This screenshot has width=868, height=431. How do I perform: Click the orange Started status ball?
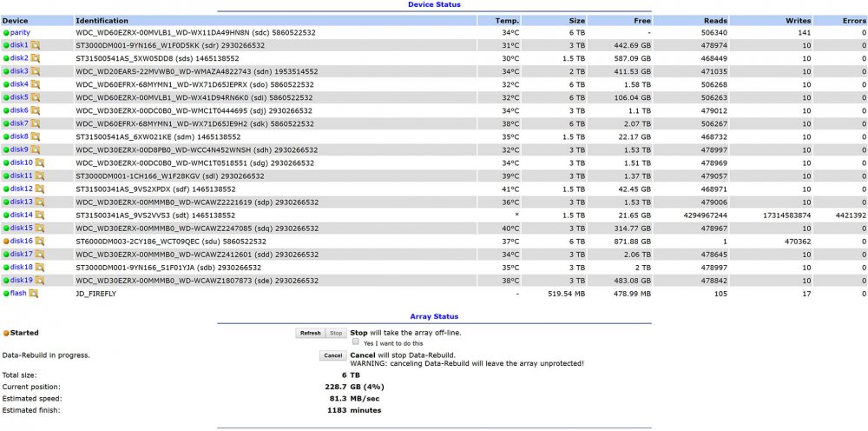click(6, 334)
